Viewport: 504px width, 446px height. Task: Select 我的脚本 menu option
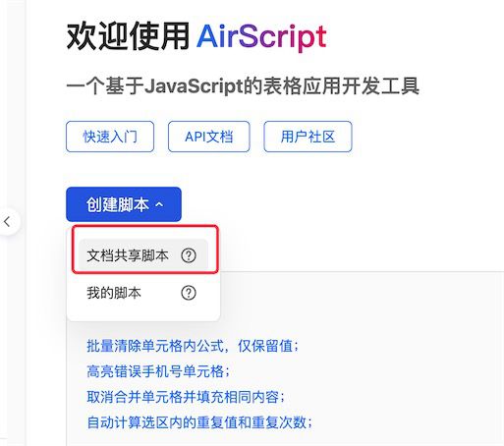click(x=143, y=293)
